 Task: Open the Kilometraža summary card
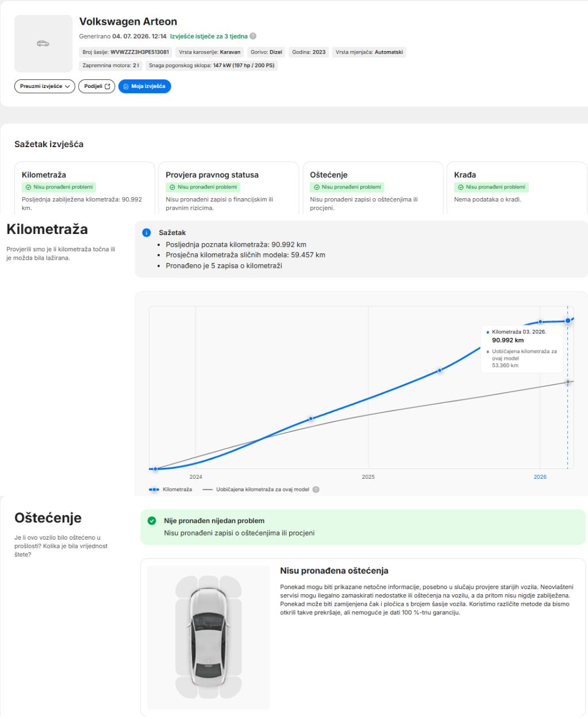tap(84, 187)
